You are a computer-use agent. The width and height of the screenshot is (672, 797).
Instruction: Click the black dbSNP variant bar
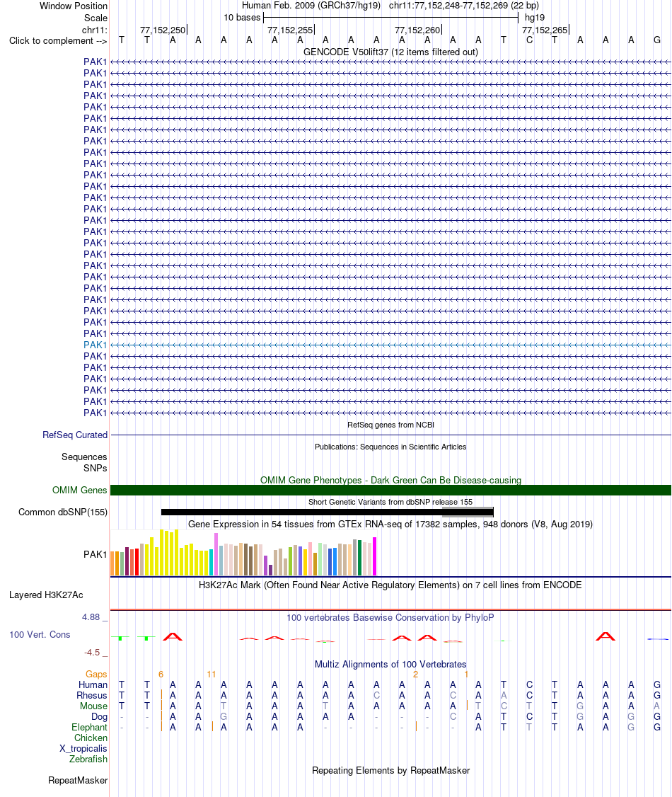point(327,512)
